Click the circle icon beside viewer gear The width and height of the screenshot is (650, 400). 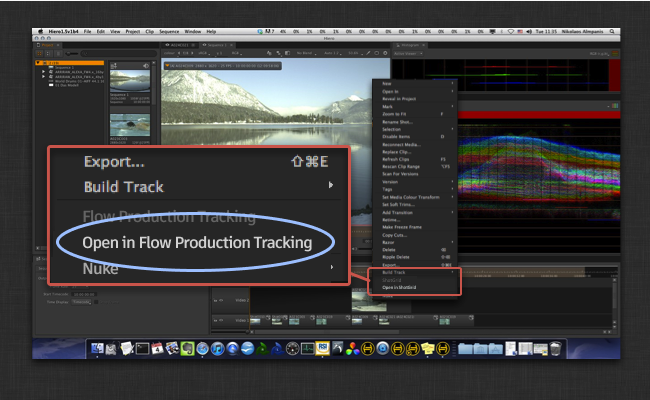[x=377, y=53]
